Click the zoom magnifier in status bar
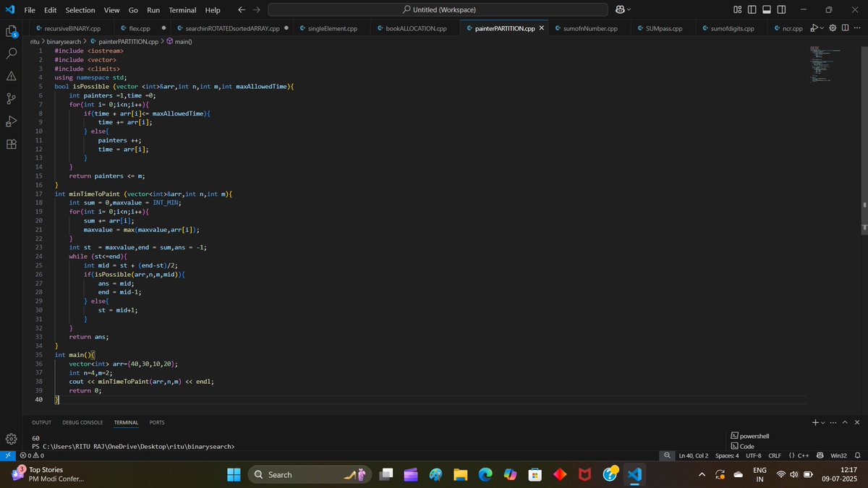 tap(667, 455)
